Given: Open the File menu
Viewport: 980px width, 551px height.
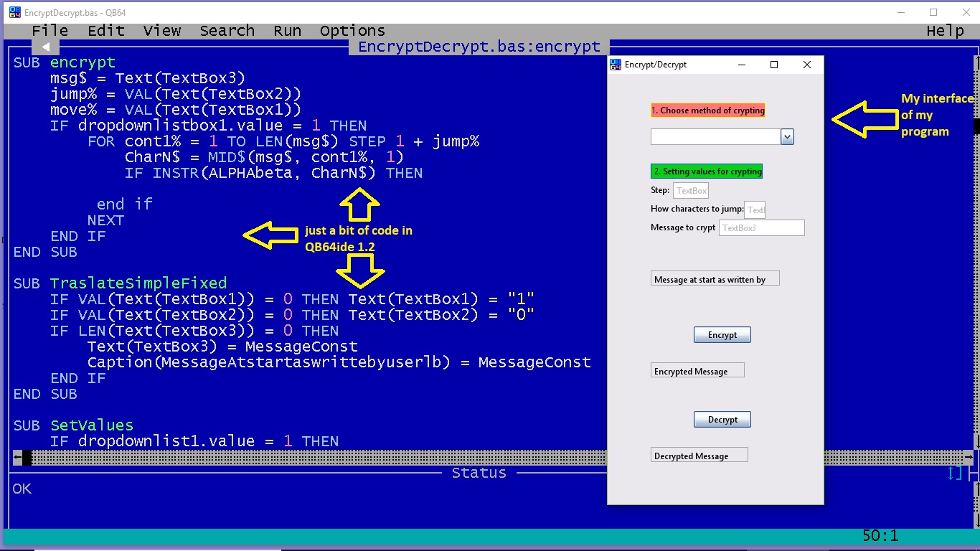Looking at the screenshot, I should click(50, 31).
